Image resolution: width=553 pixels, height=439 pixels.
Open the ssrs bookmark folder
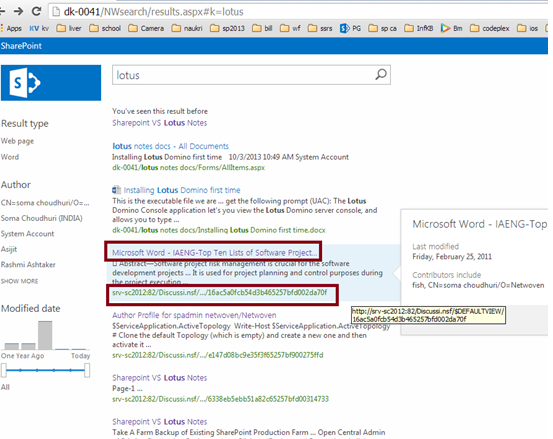(x=320, y=28)
